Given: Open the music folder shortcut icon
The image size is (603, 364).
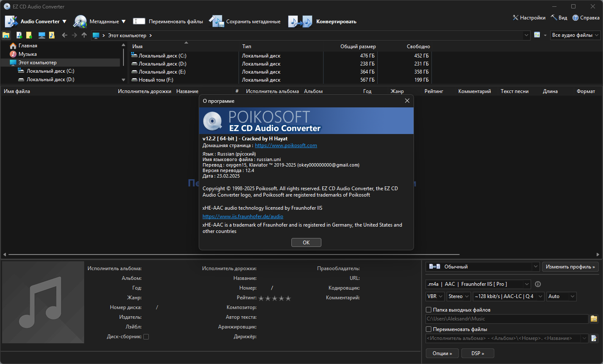Looking at the screenshot, I should coord(52,35).
